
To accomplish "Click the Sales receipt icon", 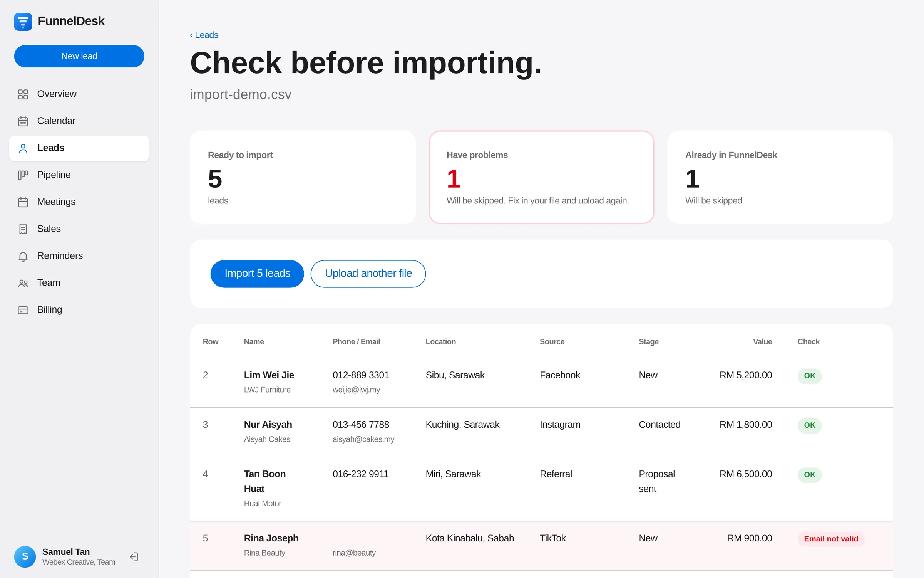I will pos(23,229).
